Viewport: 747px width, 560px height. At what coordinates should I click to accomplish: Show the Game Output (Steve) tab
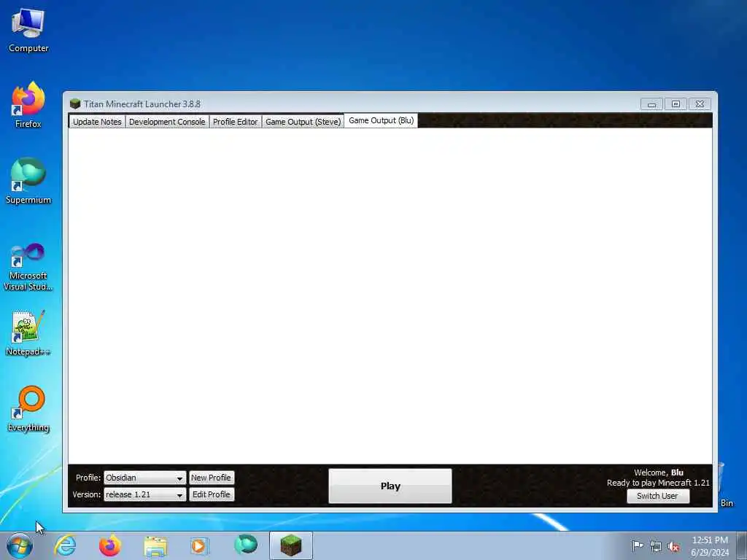tap(303, 122)
